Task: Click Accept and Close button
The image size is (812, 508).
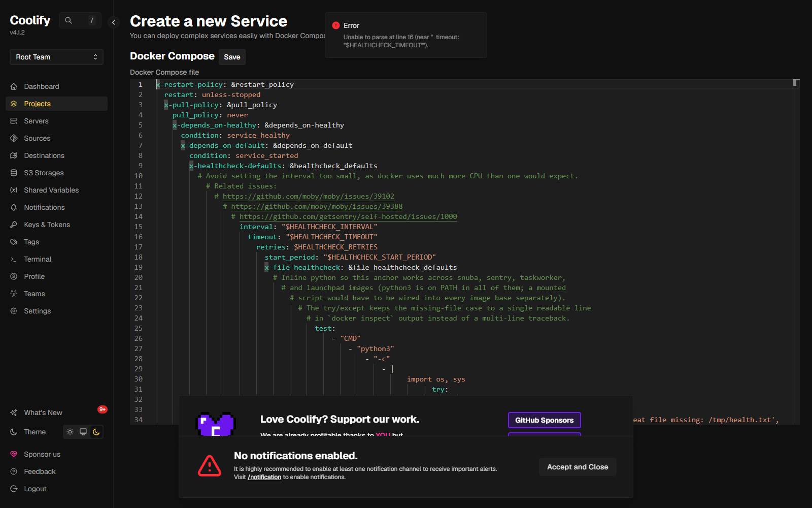Action: pos(578,467)
